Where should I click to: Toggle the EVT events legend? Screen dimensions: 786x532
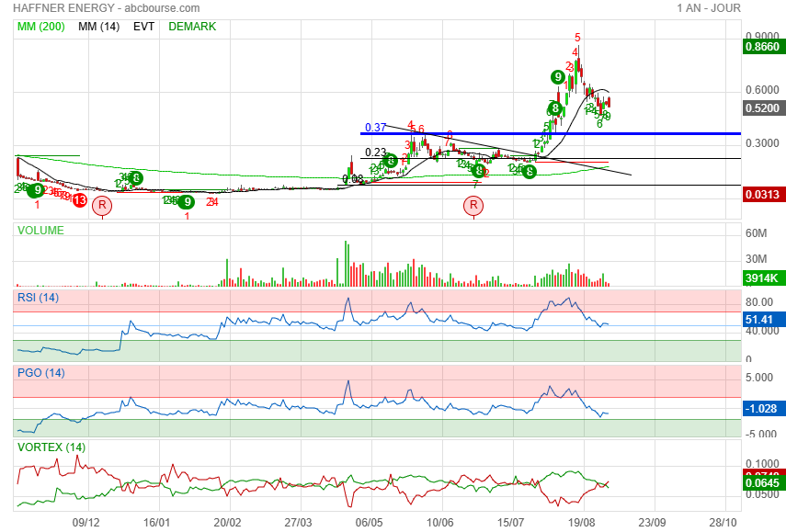(143, 27)
